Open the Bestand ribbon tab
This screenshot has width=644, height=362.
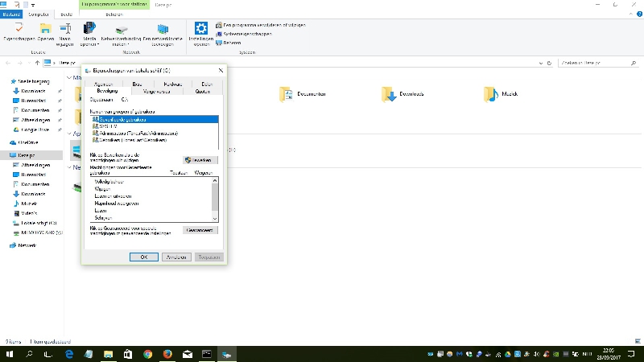click(11, 14)
